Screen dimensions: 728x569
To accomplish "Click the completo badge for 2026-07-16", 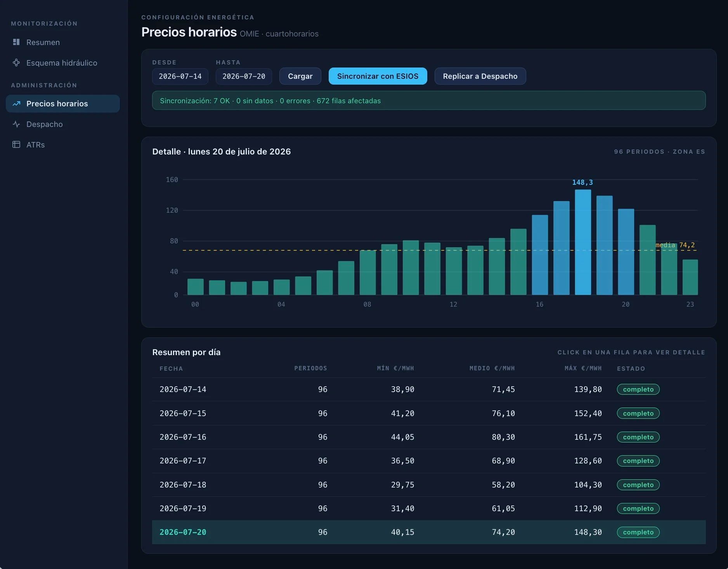I will click(638, 437).
